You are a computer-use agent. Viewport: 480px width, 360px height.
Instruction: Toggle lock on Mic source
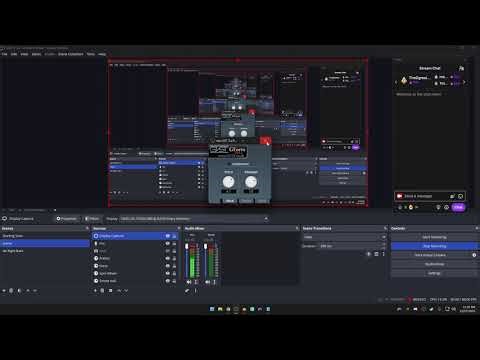(174, 244)
